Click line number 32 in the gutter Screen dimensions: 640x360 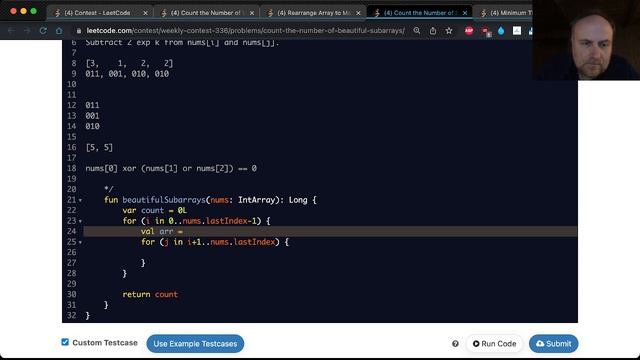point(71,316)
